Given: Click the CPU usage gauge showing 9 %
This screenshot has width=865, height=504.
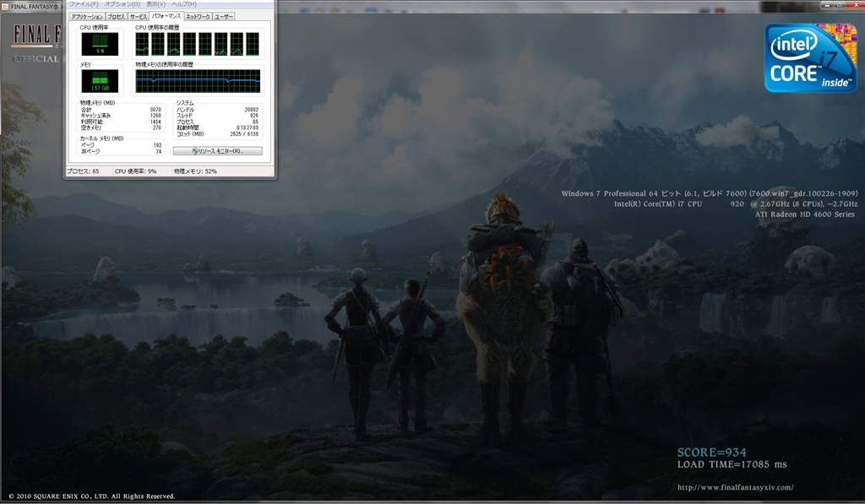Looking at the screenshot, I should point(100,44).
